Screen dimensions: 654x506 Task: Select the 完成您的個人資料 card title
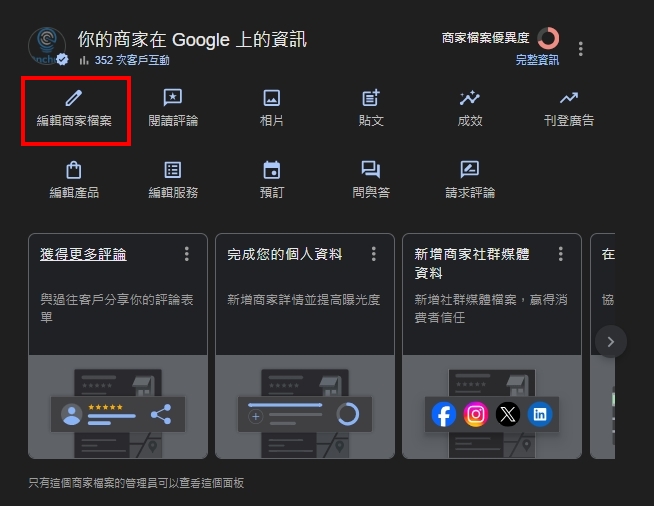(x=284, y=254)
